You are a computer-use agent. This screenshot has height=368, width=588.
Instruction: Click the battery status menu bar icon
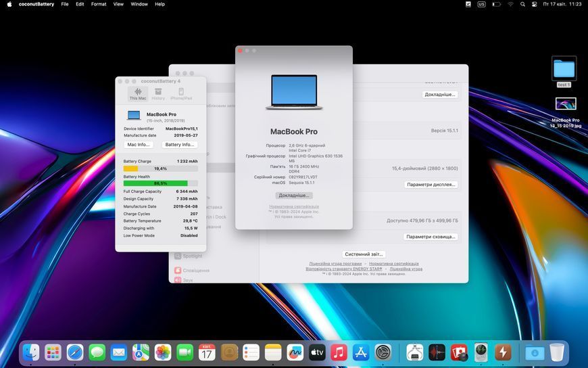click(496, 4)
